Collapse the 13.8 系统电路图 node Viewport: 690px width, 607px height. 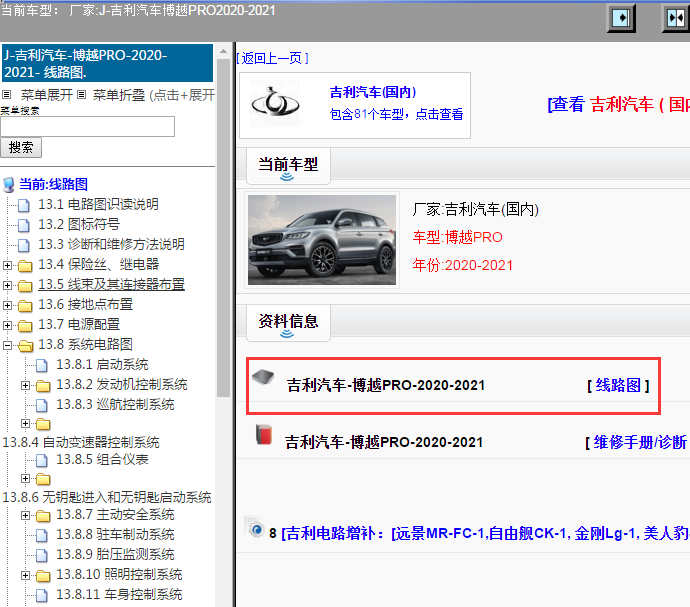point(7,345)
